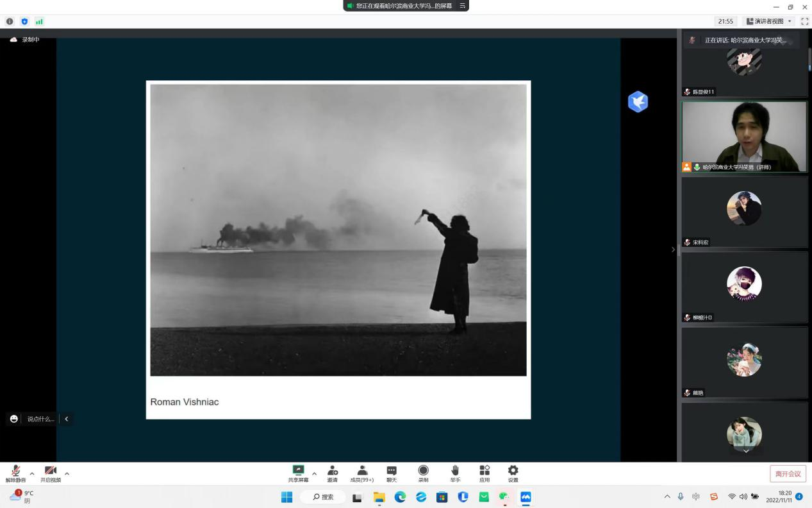
Task: Click the blue bird floating icon
Action: [x=638, y=102]
